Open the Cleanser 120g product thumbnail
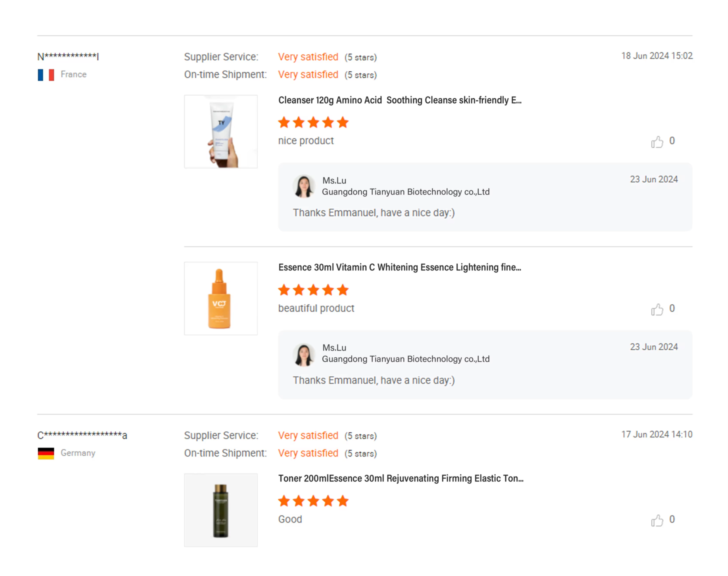 click(x=221, y=132)
